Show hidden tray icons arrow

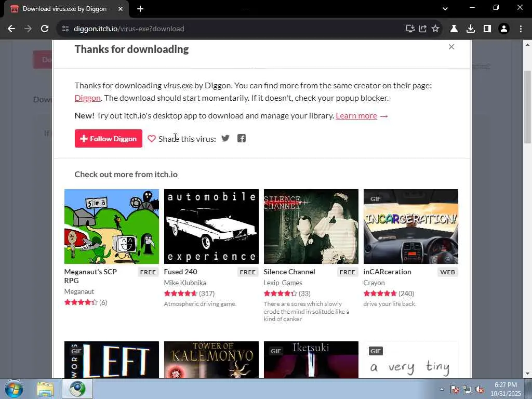click(442, 390)
